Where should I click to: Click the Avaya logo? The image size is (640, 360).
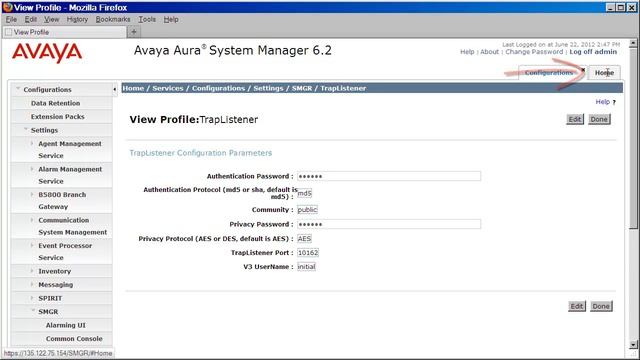[47, 52]
